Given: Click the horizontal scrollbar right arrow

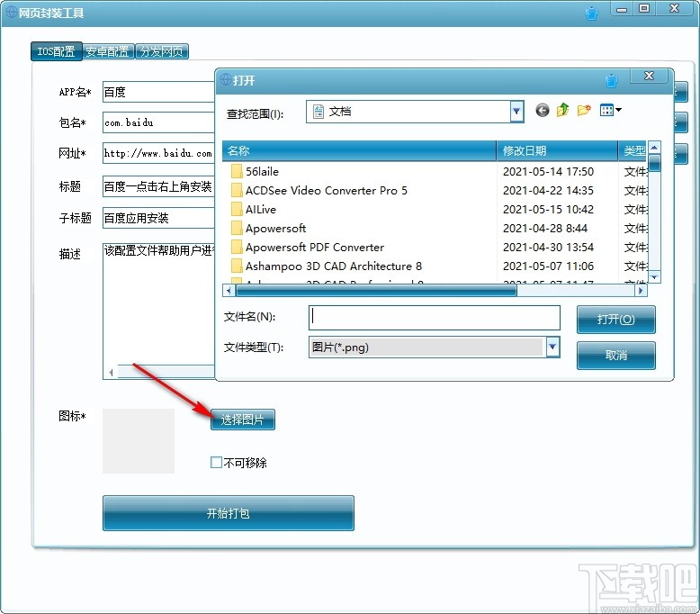Looking at the screenshot, I should (641, 291).
